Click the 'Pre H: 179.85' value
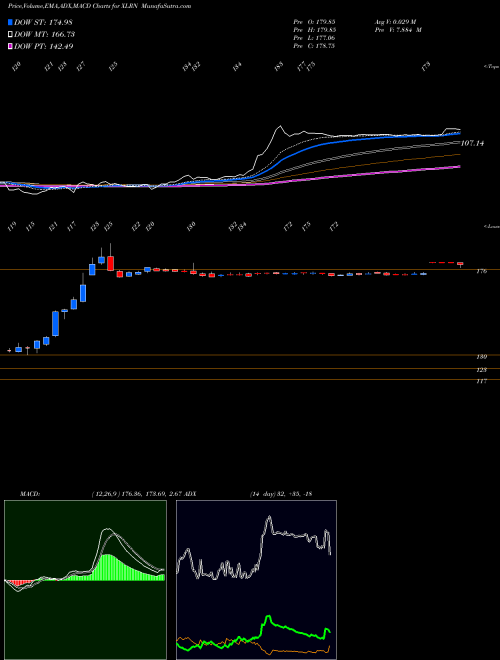Viewport: 500px width, 660px height. (x=314, y=30)
